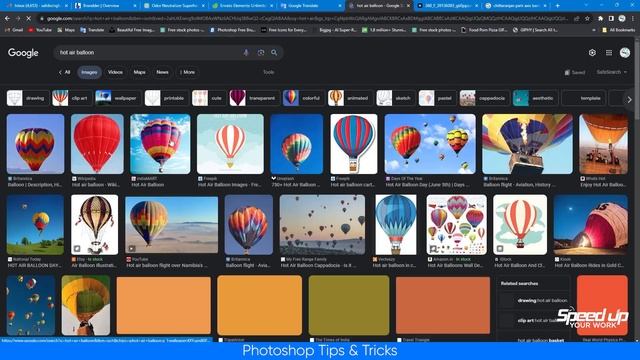The image size is (640, 360).
Task: Open the YouTube bookmark
Action: point(40,30)
